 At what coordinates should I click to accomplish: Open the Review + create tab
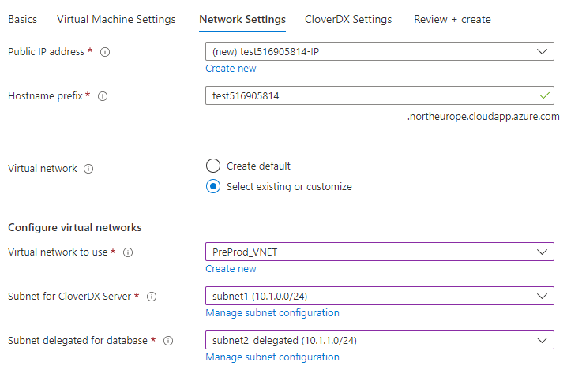(x=452, y=19)
